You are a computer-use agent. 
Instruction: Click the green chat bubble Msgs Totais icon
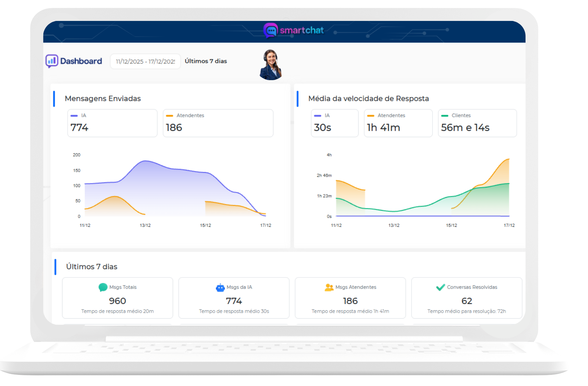pyautogui.click(x=103, y=287)
